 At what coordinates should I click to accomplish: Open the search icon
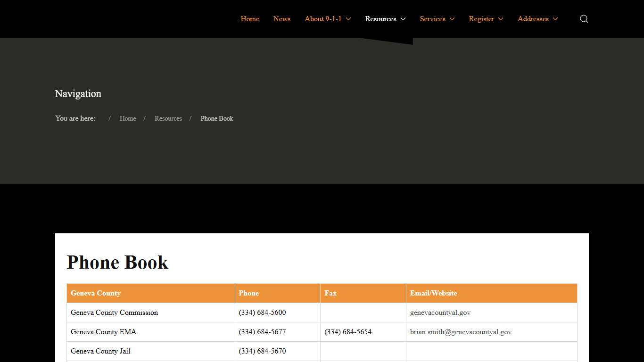click(x=584, y=19)
